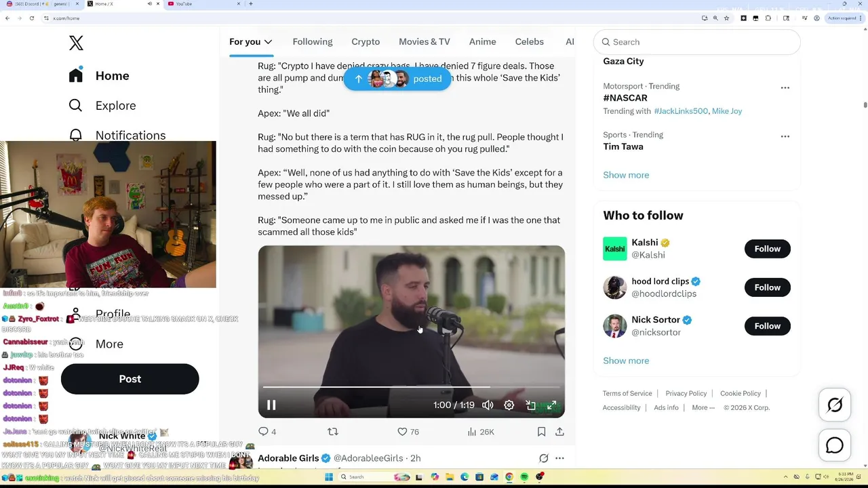Open Notifications in the sidebar

click(x=117, y=135)
